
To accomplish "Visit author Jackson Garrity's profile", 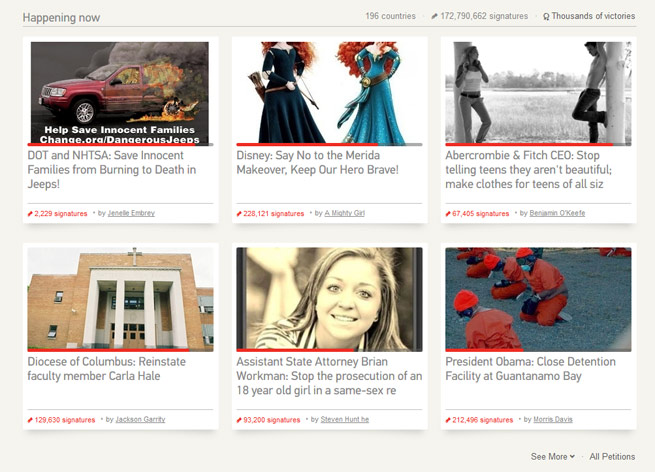I will tap(140, 419).
